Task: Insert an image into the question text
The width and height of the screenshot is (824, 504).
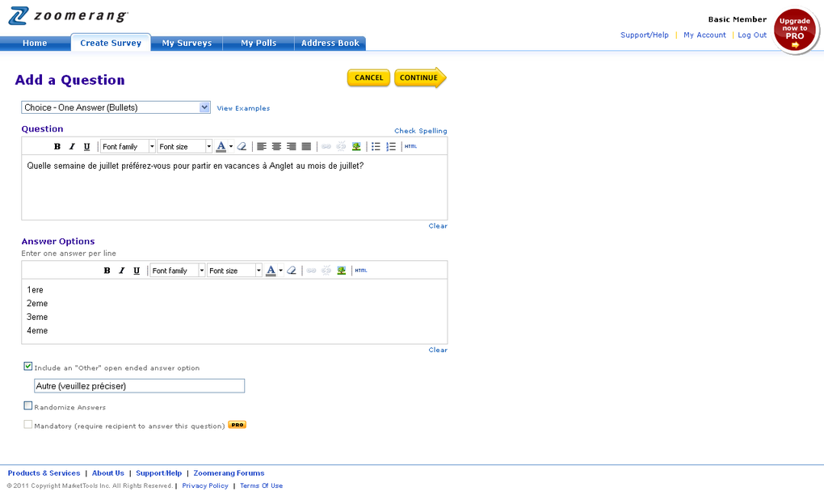Action: click(355, 146)
